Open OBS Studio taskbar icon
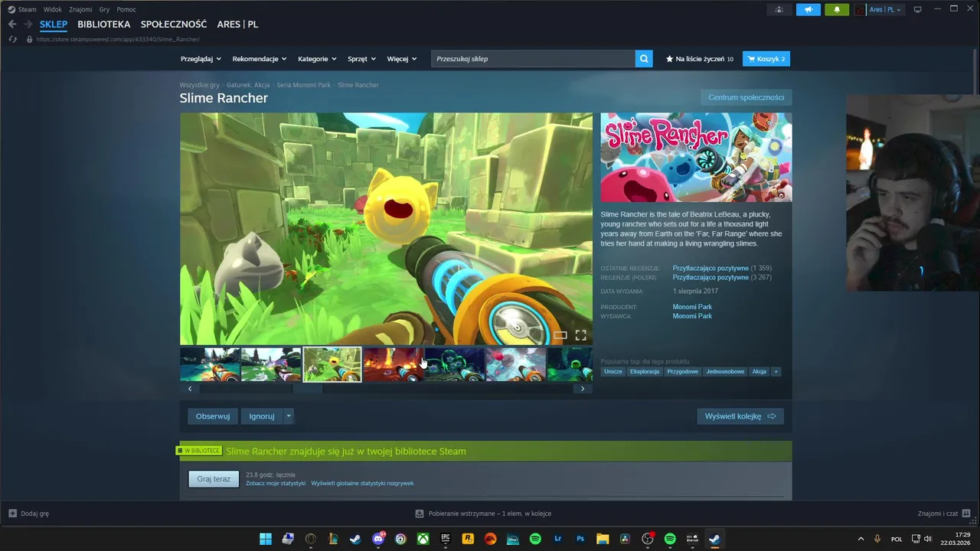Viewport: 980px width, 551px height. click(648, 539)
